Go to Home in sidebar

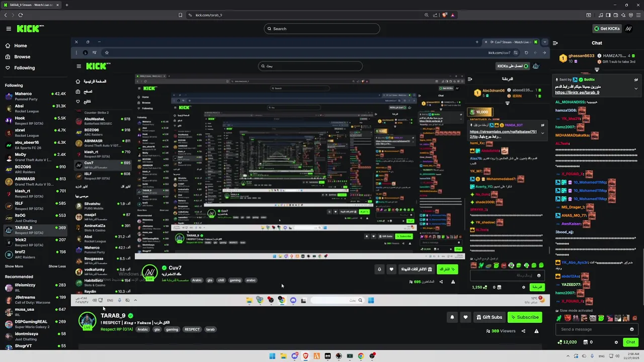(21, 46)
